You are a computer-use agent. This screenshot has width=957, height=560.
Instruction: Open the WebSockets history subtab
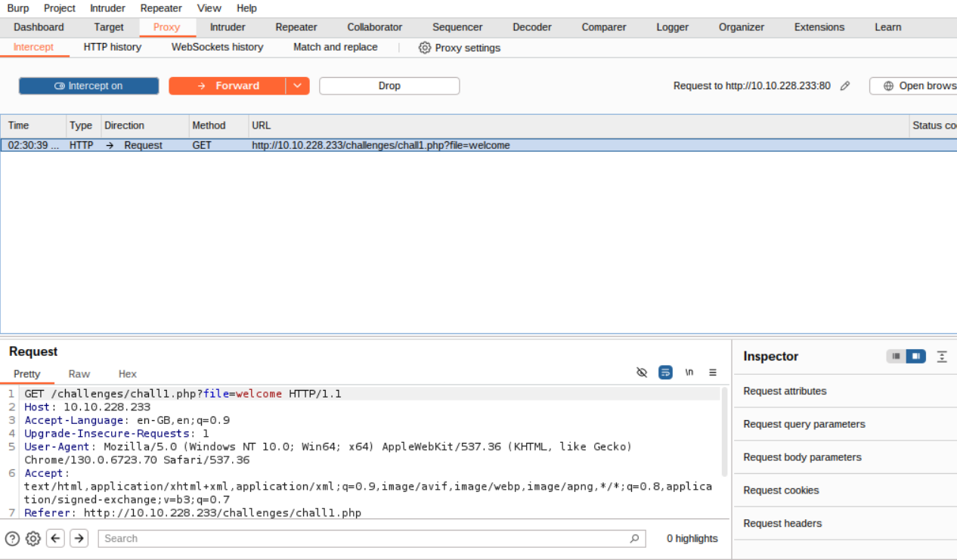click(218, 47)
